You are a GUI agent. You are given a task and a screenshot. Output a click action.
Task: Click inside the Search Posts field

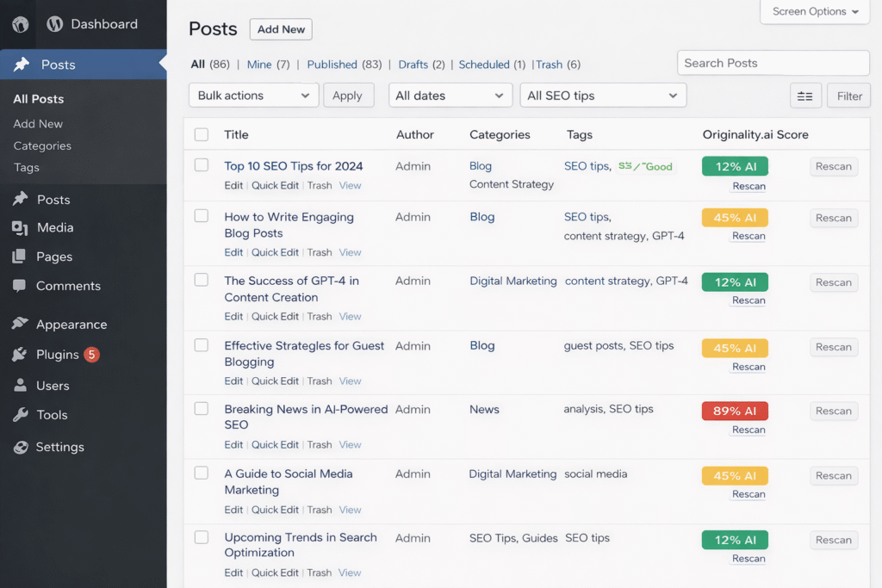[x=773, y=63]
